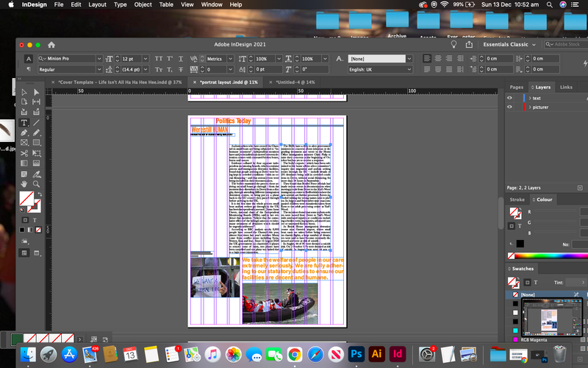This screenshot has width=588, height=368.
Task: Open the Minion Pro font family dropdown
Action: [99, 59]
